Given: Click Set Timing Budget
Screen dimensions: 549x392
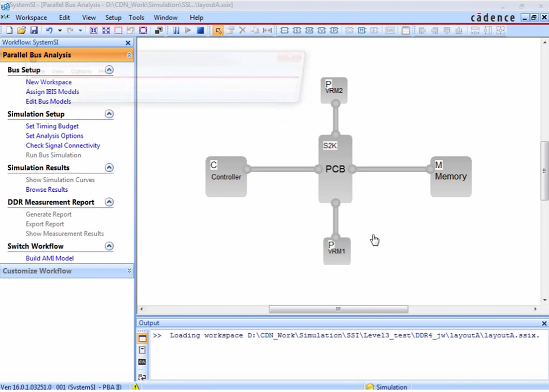Looking at the screenshot, I should [x=52, y=126].
